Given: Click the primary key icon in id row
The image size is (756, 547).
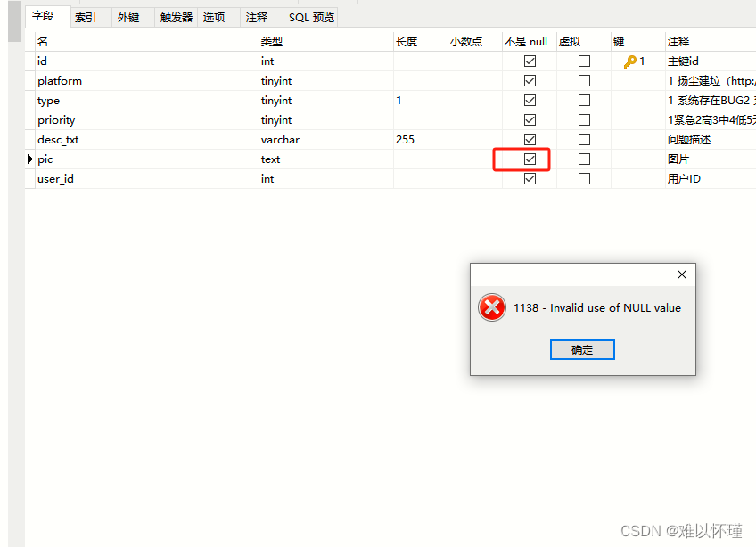Looking at the screenshot, I should [x=629, y=61].
